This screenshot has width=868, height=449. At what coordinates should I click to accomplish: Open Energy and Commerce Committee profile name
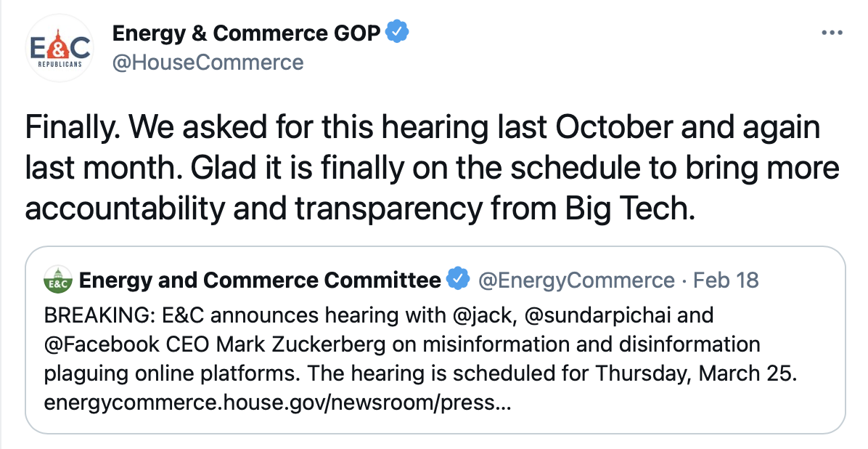point(260,280)
